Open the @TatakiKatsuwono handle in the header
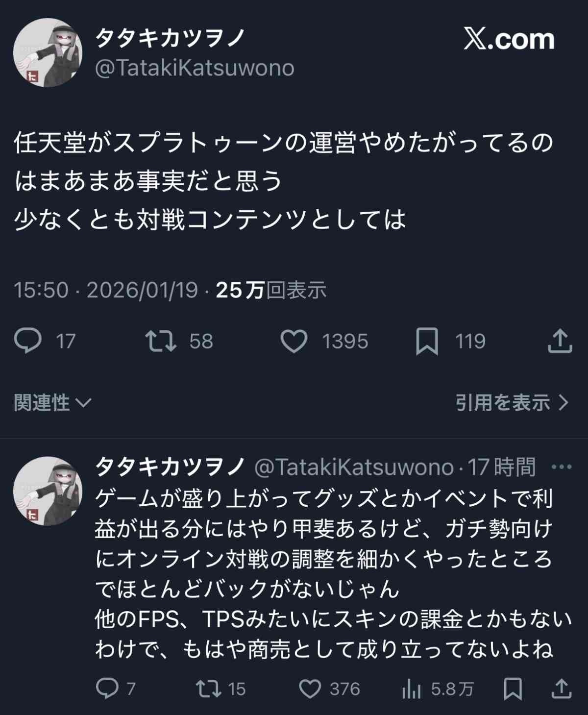The width and height of the screenshot is (588, 715). [x=195, y=68]
